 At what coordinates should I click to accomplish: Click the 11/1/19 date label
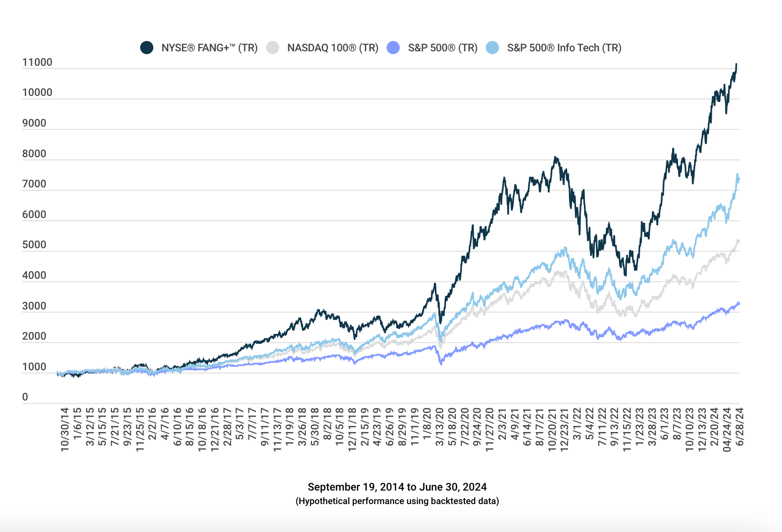[415, 427]
